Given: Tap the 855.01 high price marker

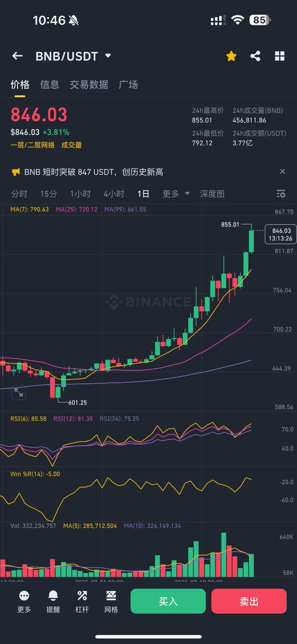Looking at the screenshot, I should pos(230,225).
